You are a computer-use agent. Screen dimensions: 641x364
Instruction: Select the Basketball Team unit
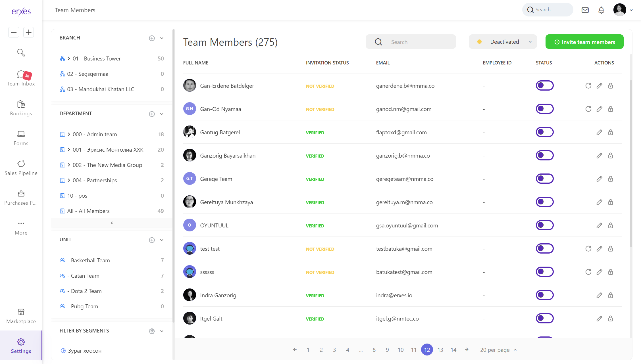[x=90, y=260]
